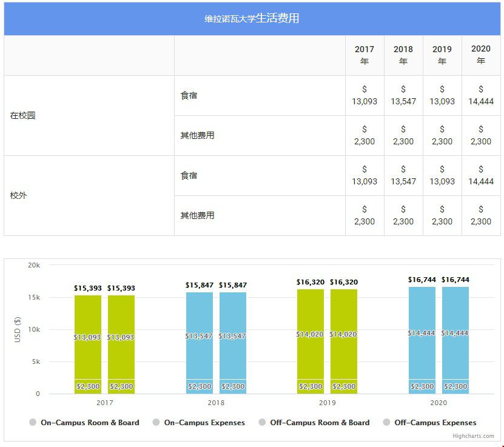Click the left 2019 bar's $14,020 segment

[x=311, y=334]
